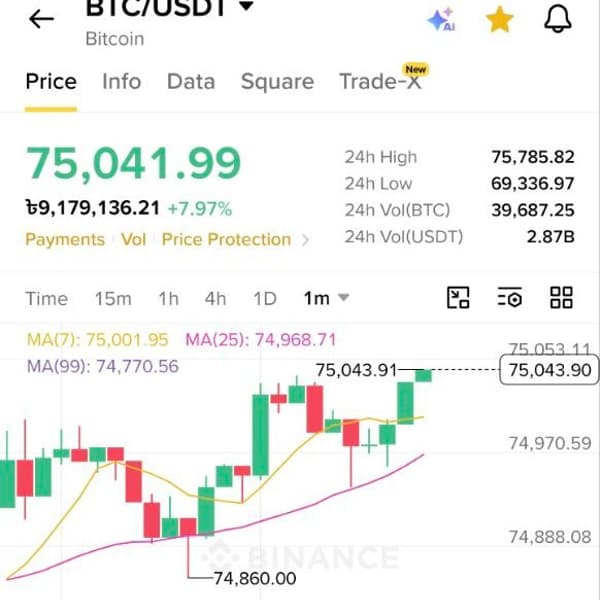600x600 pixels.
Task: Open the Trade-X tab
Action: click(380, 82)
